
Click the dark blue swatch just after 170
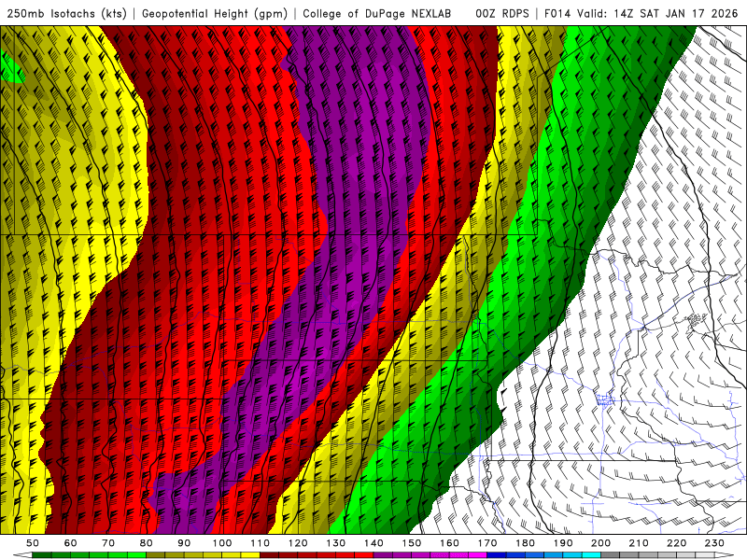click(497, 555)
